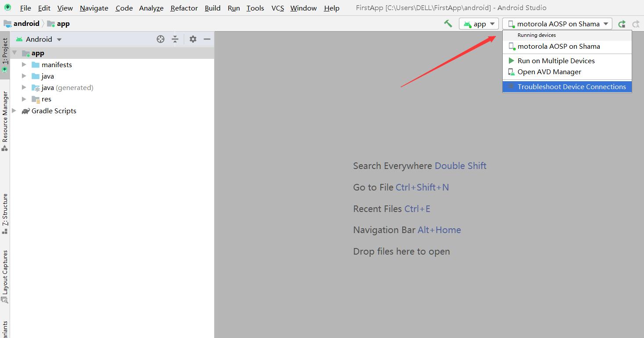644x338 pixels.
Task: Open the app run configuration dropdown
Action: 479,24
